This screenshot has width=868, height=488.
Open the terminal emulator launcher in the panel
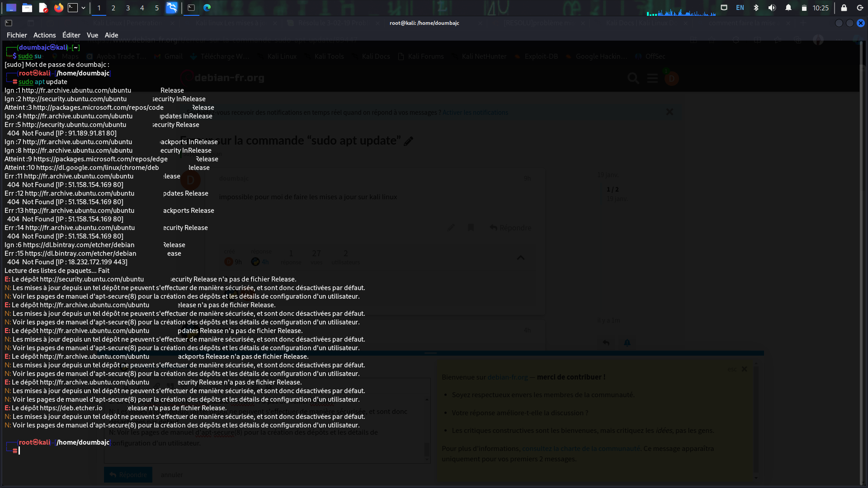[x=73, y=8]
